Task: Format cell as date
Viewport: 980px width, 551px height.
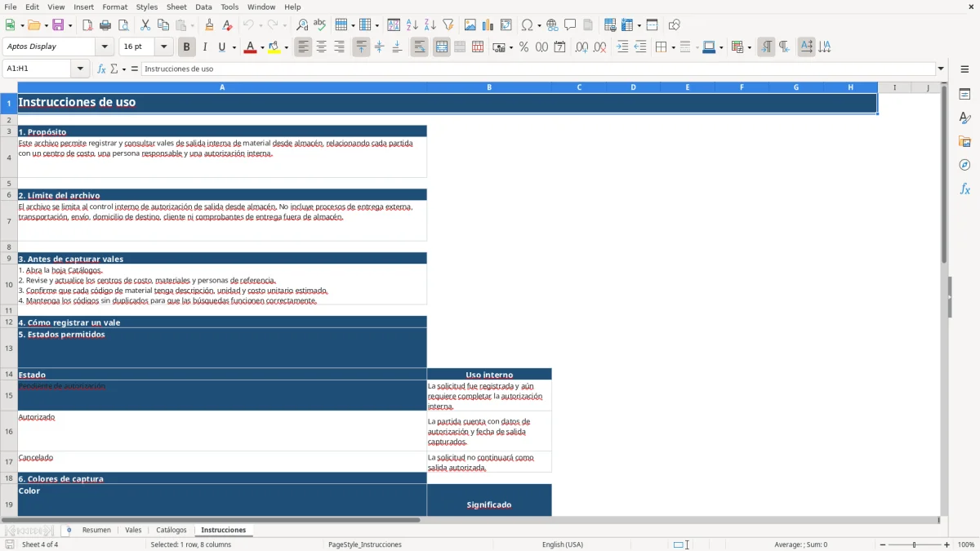Action: click(560, 47)
